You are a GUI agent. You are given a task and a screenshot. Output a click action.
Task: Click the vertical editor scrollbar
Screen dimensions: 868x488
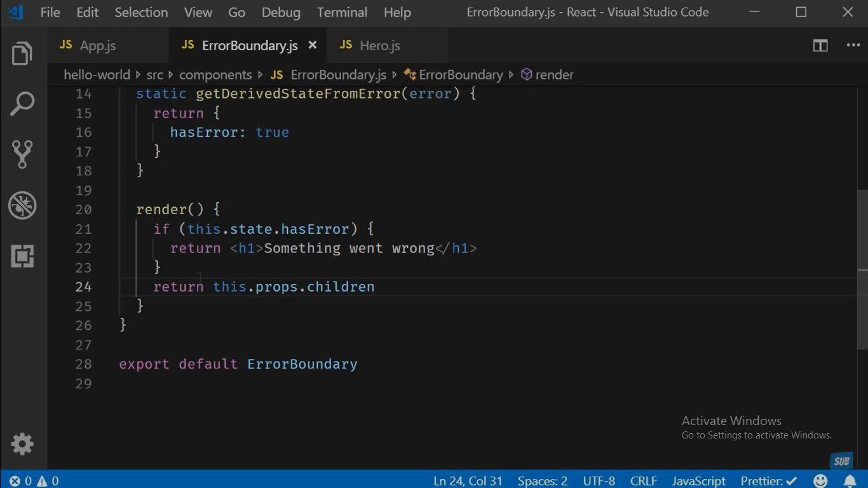pyautogui.click(x=862, y=269)
